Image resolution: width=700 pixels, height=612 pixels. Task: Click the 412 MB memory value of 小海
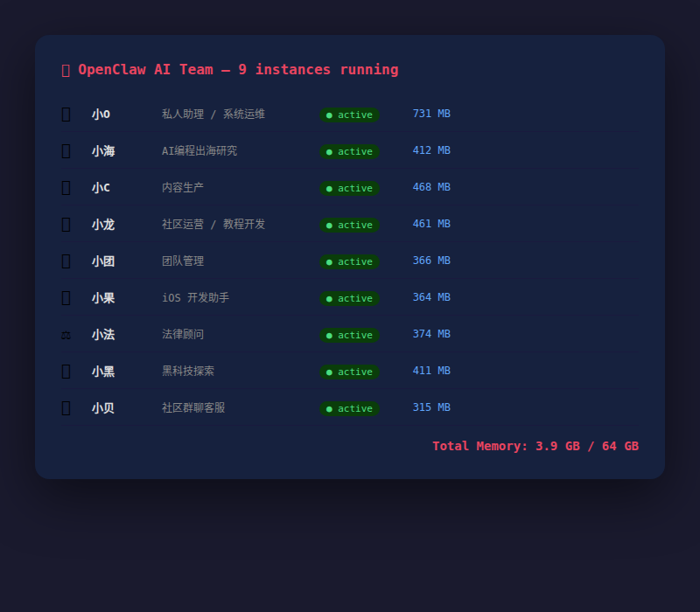(430, 150)
